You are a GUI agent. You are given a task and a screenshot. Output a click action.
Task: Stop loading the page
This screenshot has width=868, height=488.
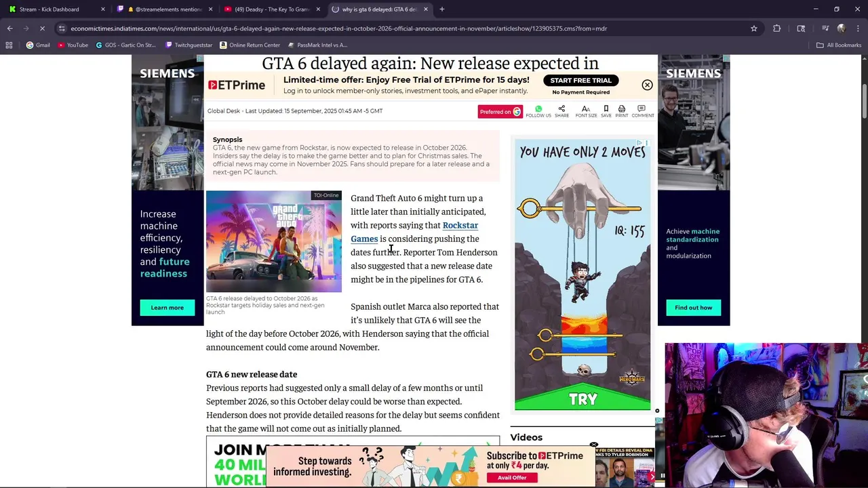coord(42,28)
